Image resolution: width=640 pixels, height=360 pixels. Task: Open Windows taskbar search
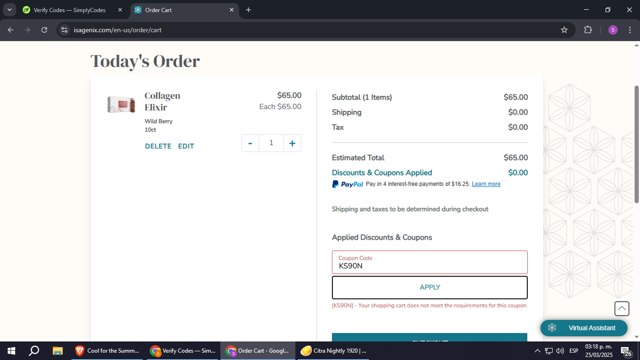pyautogui.click(x=34, y=351)
